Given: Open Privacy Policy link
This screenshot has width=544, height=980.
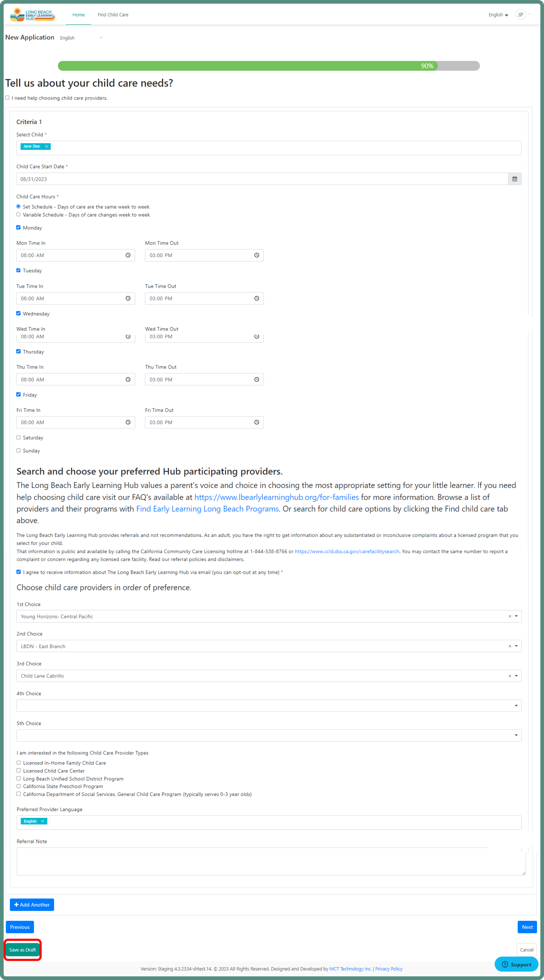Looking at the screenshot, I should point(389,969).
